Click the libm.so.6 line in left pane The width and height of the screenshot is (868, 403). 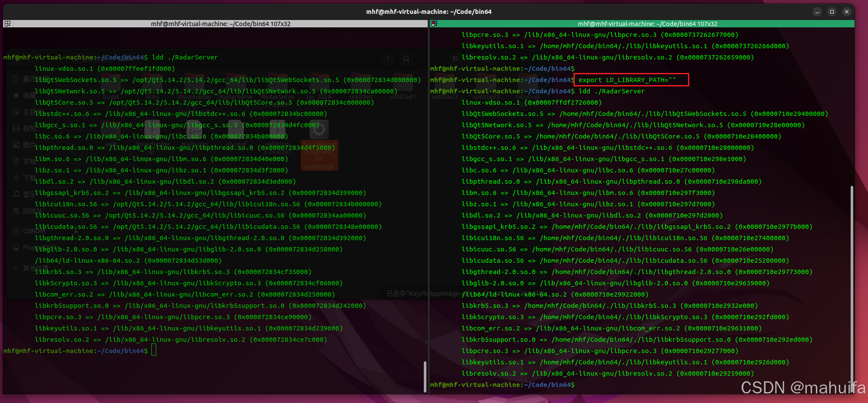[x=161, y=159]
